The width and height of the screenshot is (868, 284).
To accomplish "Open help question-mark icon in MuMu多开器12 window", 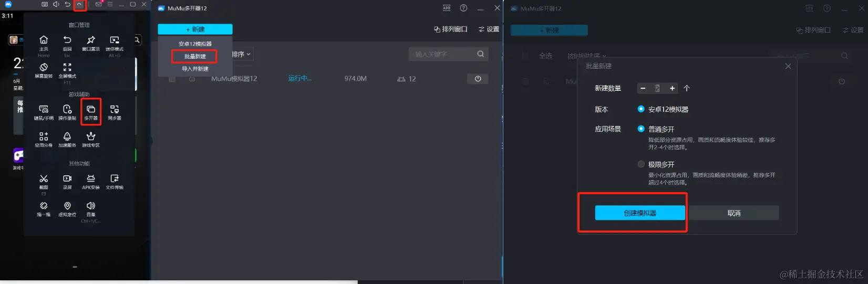I will (463, 8).
